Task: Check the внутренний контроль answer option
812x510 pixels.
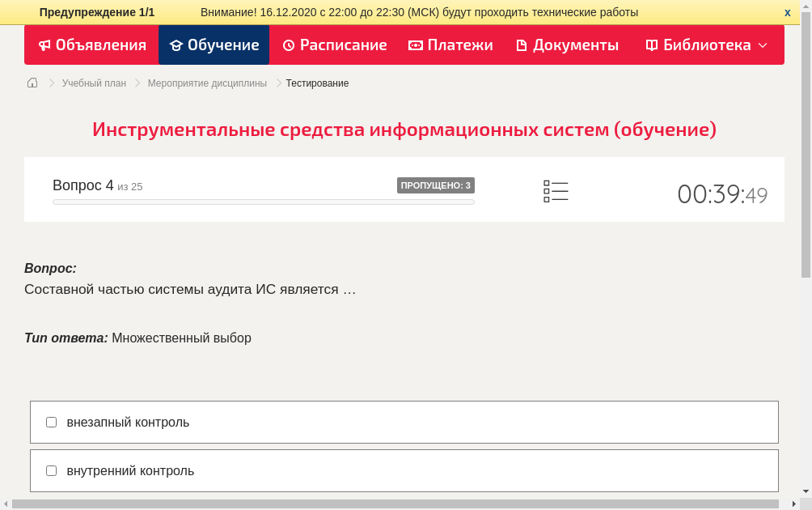Action: (51, 470)
